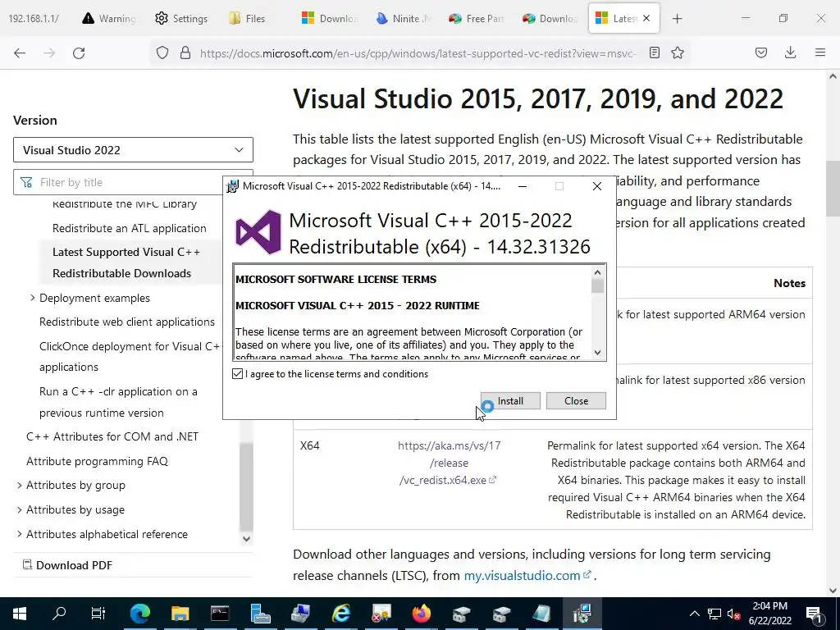Open the Windows Start menu
The image size is (840, 630).
tap(20, 614)
